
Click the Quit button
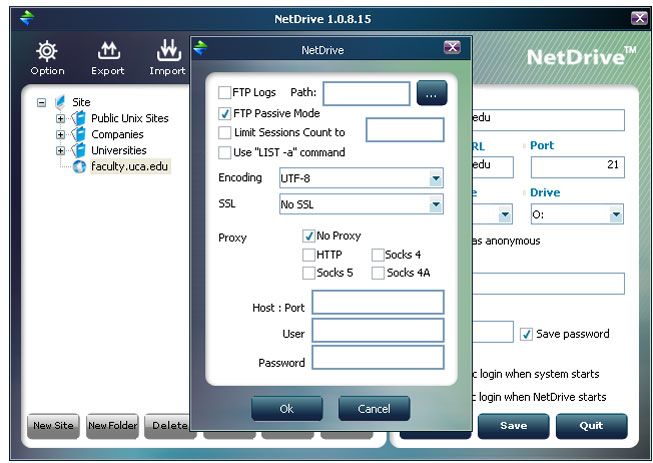(591, 426)
